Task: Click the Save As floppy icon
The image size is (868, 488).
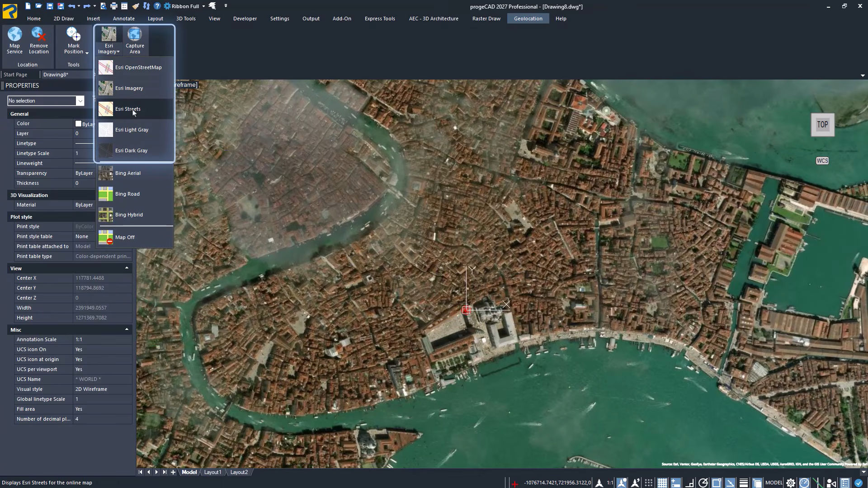Action: click(61, 6)
